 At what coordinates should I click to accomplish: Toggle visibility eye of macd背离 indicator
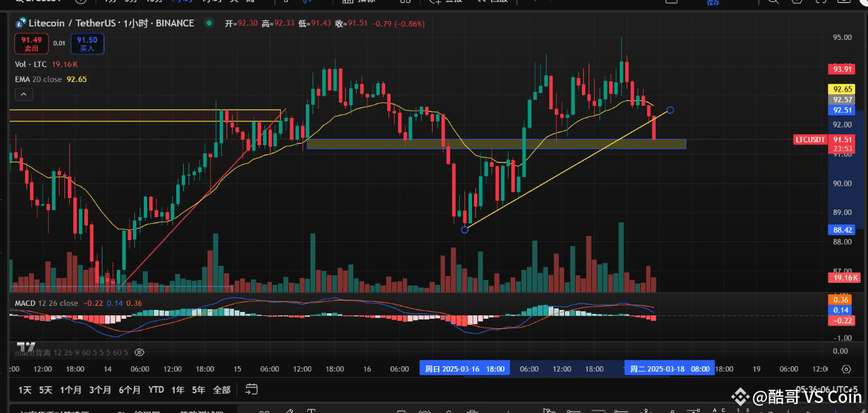[x=140, y=353]
